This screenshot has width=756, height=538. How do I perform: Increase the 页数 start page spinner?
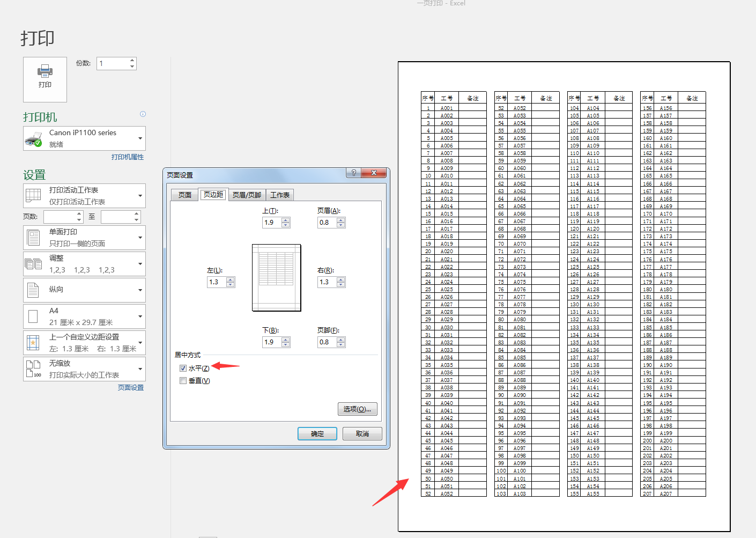tap(79, 213)
